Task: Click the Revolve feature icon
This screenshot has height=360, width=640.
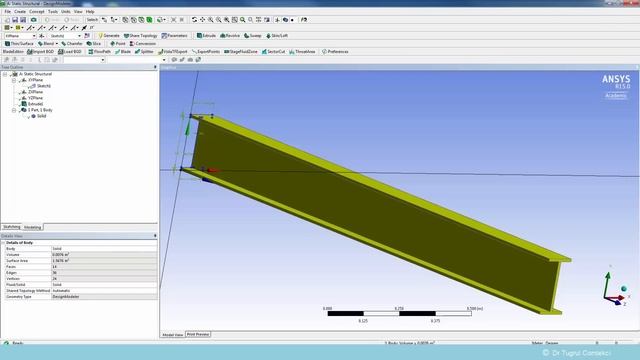Action: click(222, 36)
